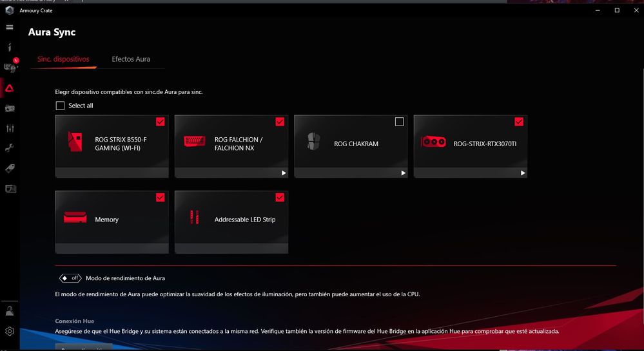This screenshot has width=644, height=351.
Task: Click the graphics card icon on RTX3070TI card
Action: pyautogui.click(x=433, y=142)
